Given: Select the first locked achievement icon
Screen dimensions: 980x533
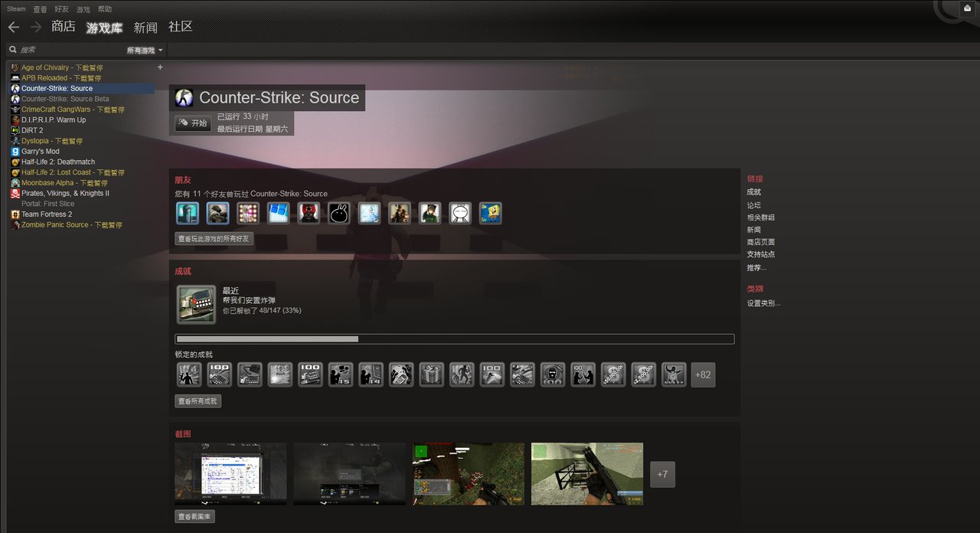Looking at the screenshot, I should [x=189, y=374].
